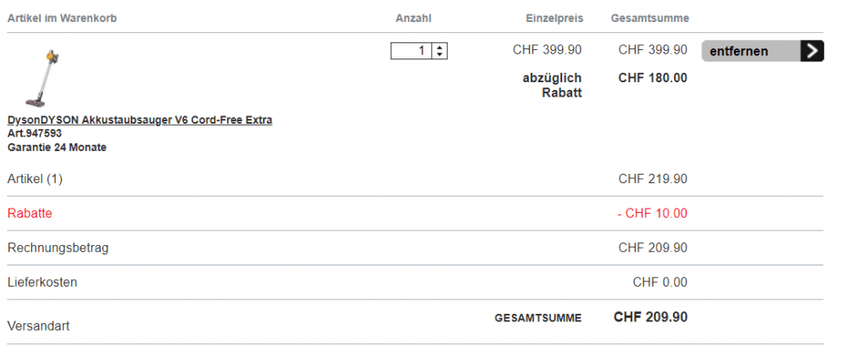
Task: Click the Einzelpreis column header
Action: point(555,18)
